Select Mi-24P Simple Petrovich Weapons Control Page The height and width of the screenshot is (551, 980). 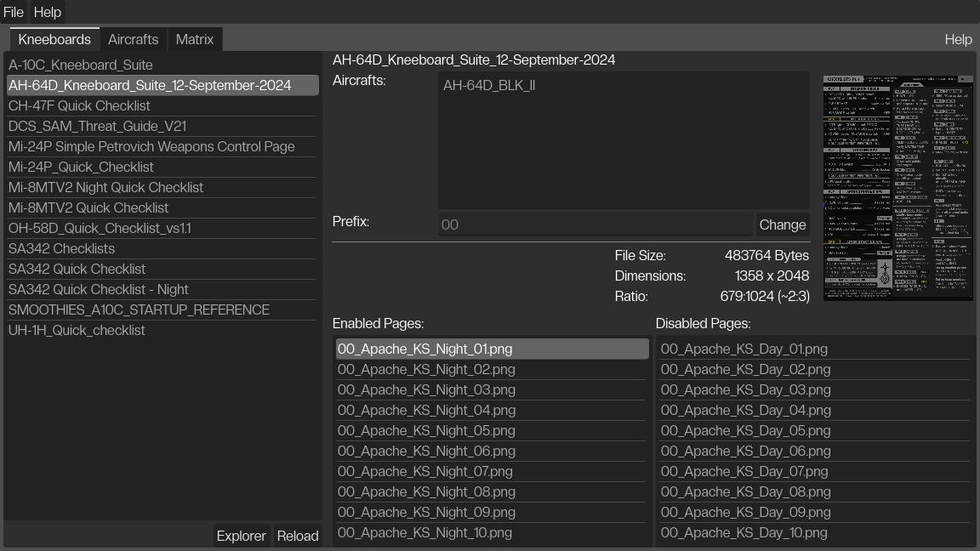(151, 146)
